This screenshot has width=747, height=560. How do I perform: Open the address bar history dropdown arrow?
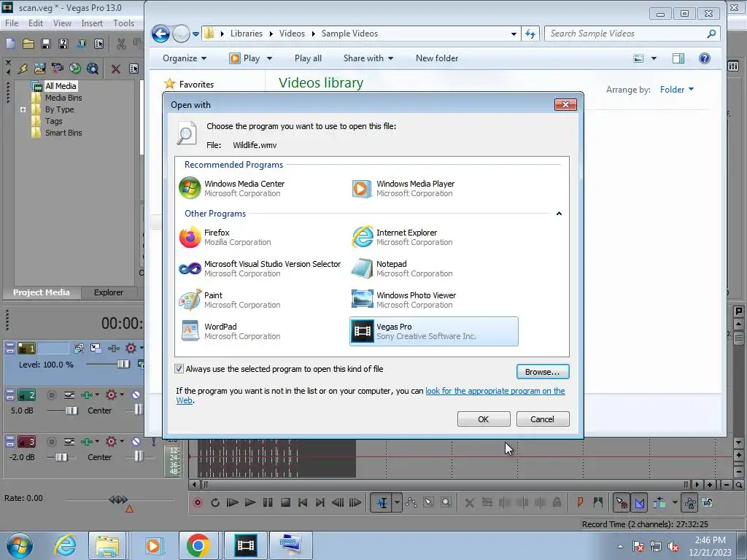[x=514, y=34]
